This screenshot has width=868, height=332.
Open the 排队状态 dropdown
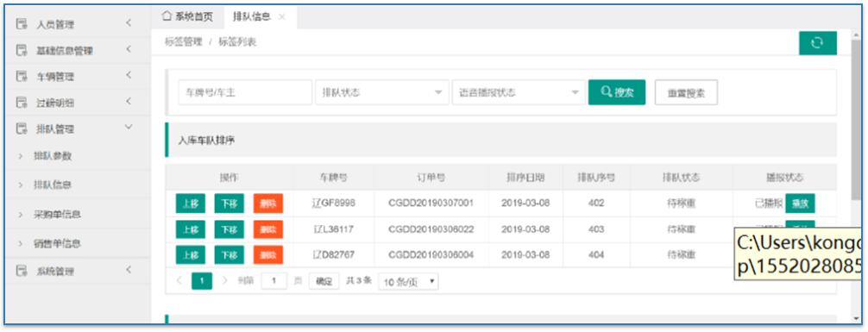point(382,92)
